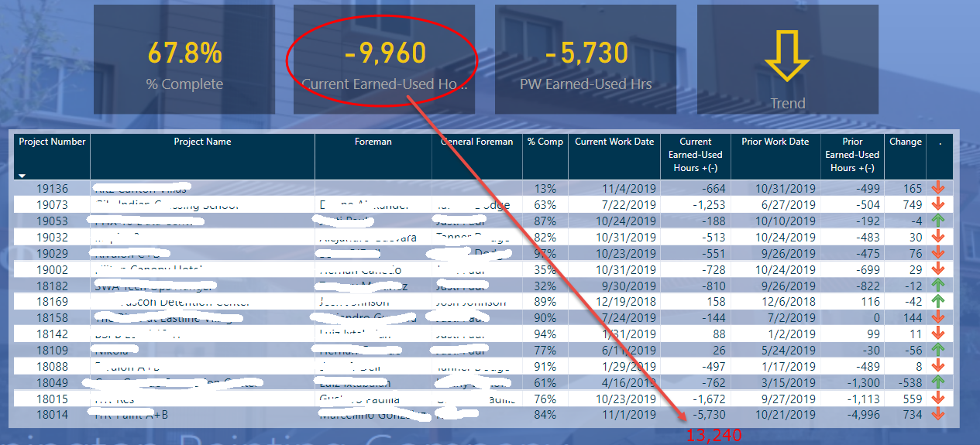Click the red down arrow in row 19136
This screenshot has width=980, height=445.
tap(938, 188)
